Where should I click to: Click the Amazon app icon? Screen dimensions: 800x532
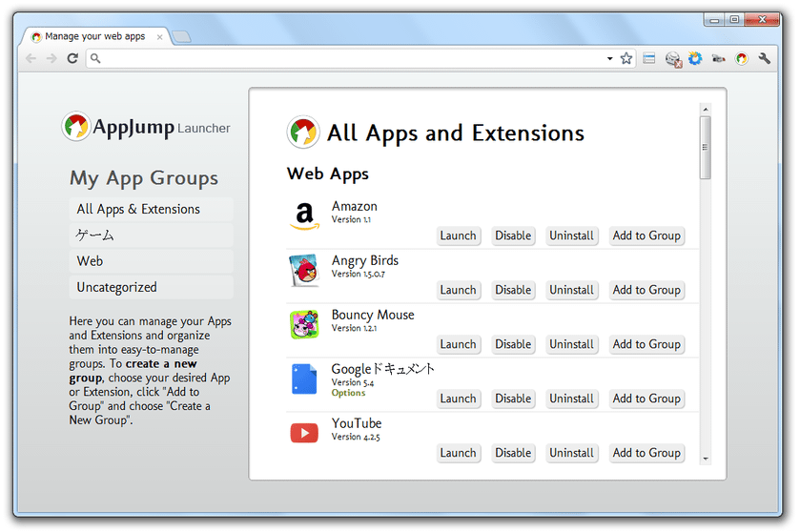click(304, 215)
